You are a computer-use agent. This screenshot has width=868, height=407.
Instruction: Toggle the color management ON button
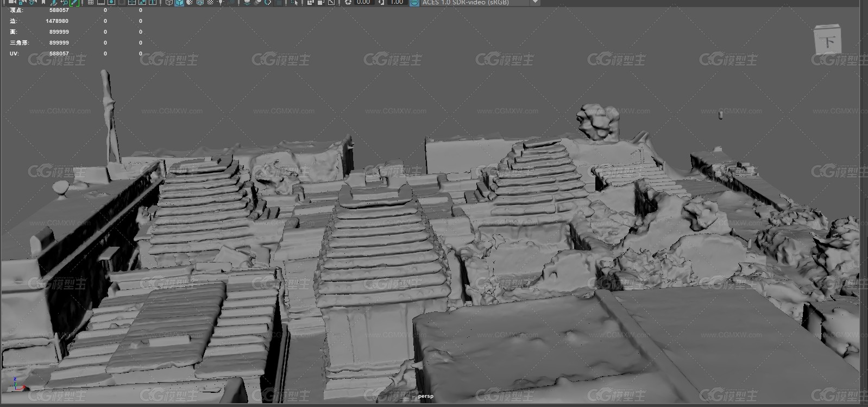coord(414,3)
